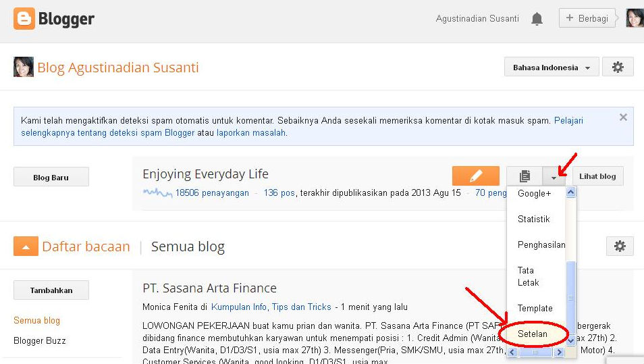Viewport: 644px width, 364px height.
Task: Dismiss the spam detection notice
Action: (x=623, y=118)
